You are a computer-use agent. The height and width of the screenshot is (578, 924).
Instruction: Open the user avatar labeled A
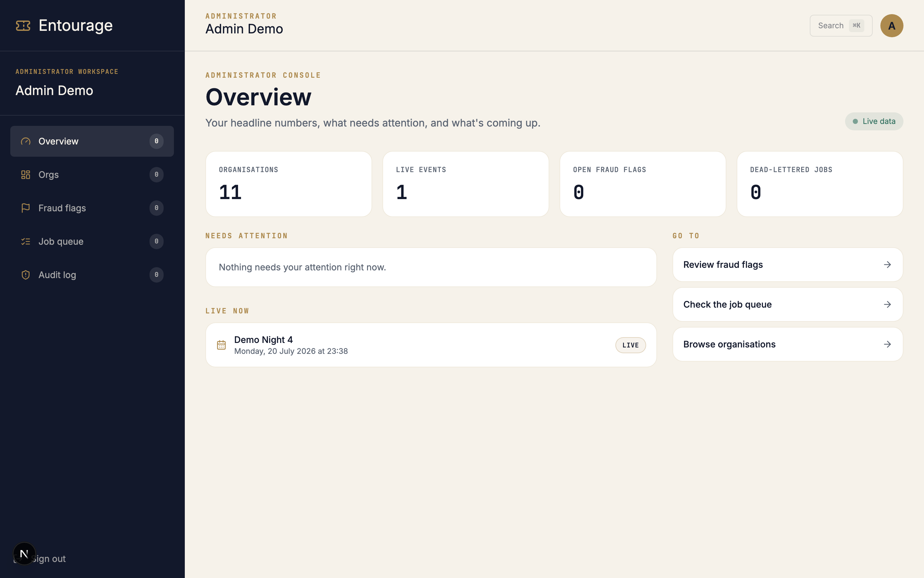point(892,26)
